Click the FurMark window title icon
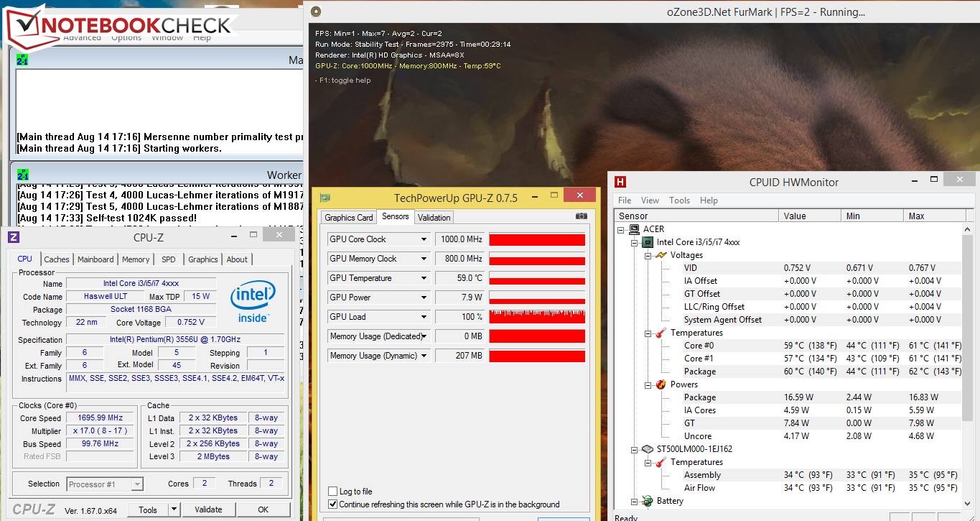The width and height of the screenshot is (980, 521). 315,11
